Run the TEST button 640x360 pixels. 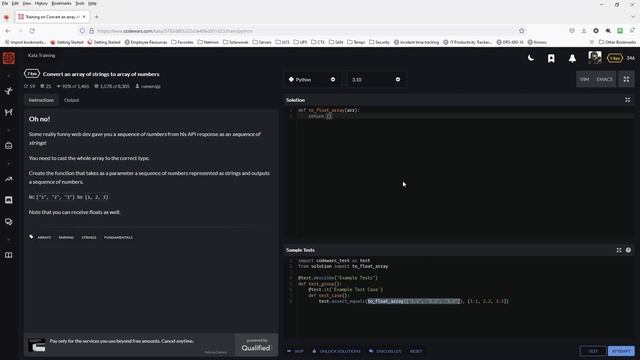(593, 351)
